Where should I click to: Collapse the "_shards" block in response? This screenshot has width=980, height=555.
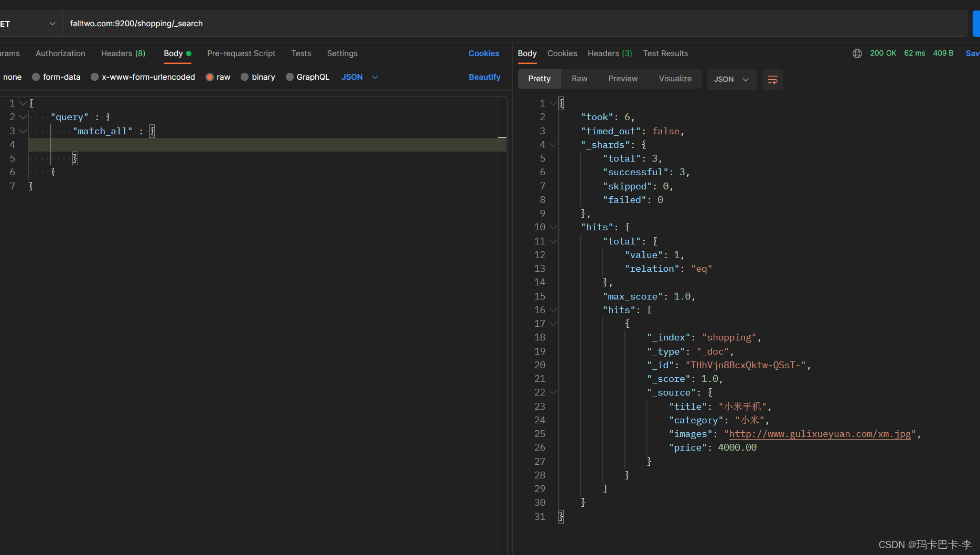coord(553,145)
